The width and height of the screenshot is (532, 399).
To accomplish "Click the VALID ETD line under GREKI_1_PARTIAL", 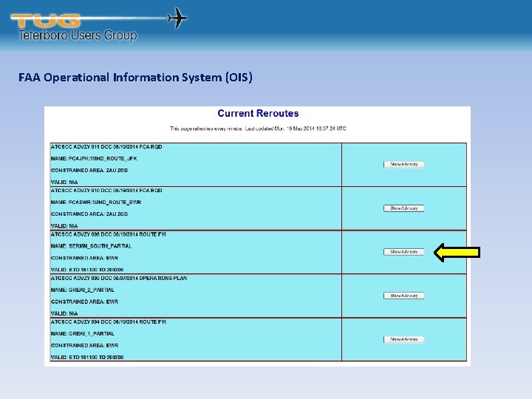I will 87,358.
